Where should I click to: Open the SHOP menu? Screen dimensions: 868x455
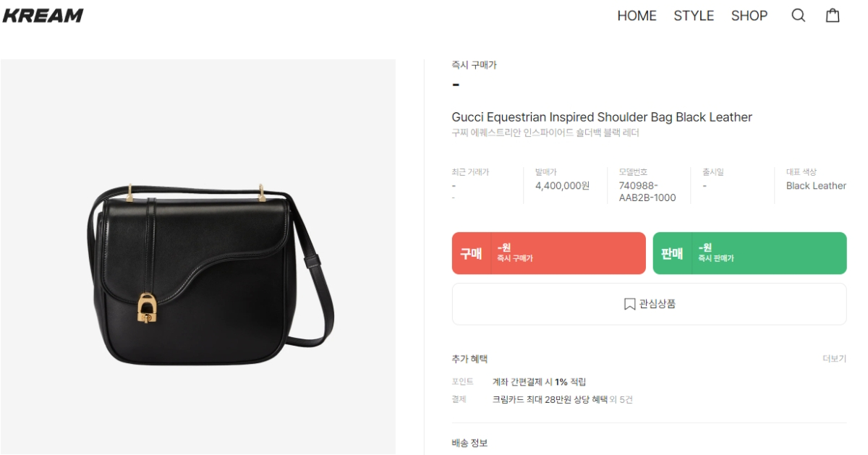click(749, 15)
